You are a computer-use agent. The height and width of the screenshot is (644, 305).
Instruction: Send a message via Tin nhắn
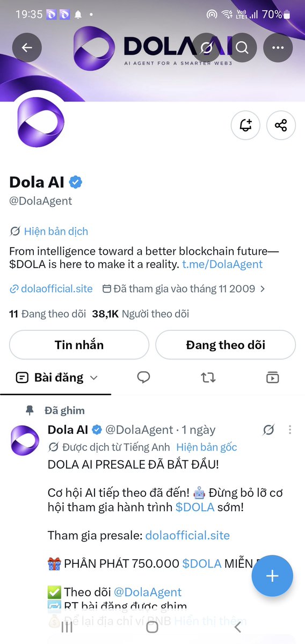[x=79, y=345]
